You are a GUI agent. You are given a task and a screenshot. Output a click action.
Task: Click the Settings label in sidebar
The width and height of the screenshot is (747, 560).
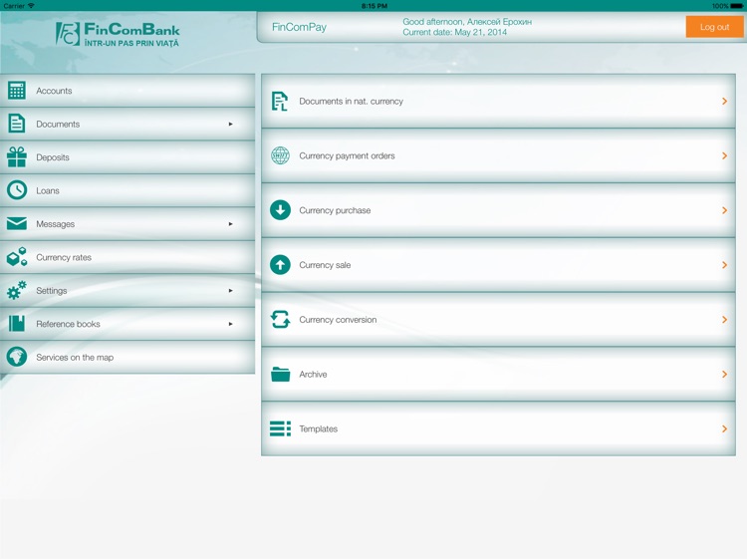coord(52,291)
